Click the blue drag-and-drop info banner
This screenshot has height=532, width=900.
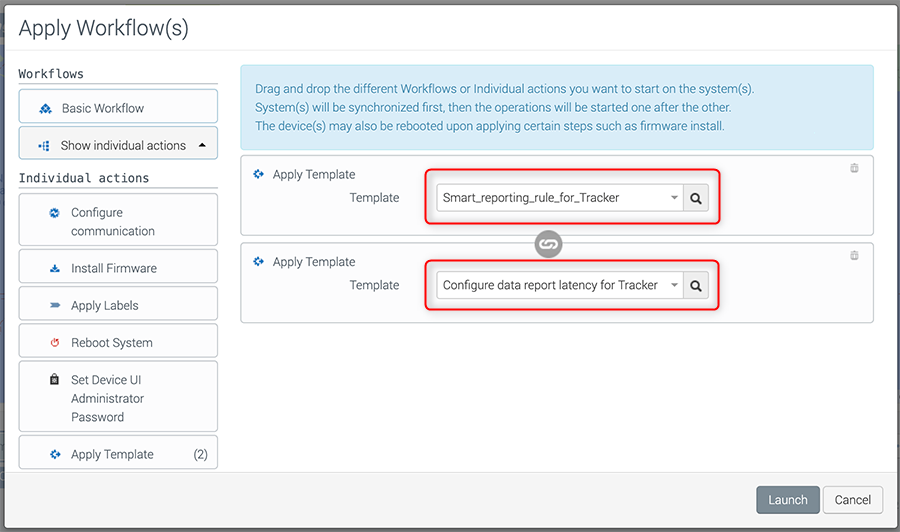(x=556, y=107)
